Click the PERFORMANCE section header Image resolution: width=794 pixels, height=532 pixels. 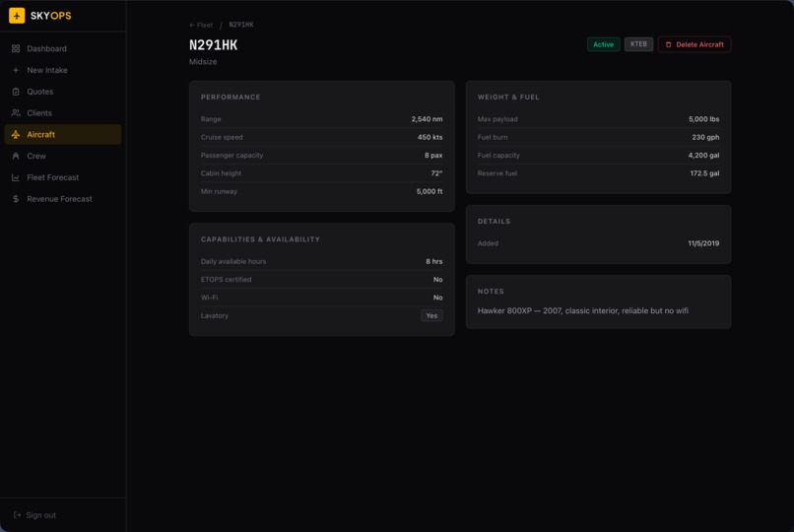coord(231,97)
